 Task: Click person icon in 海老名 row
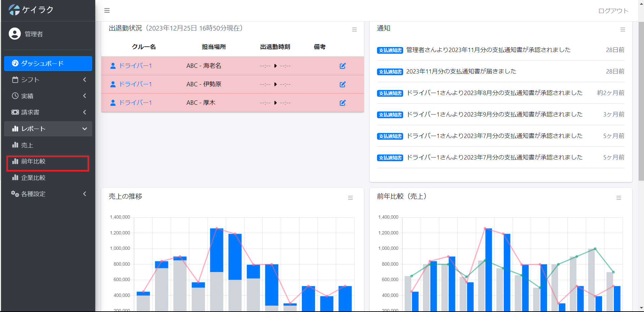113,66
